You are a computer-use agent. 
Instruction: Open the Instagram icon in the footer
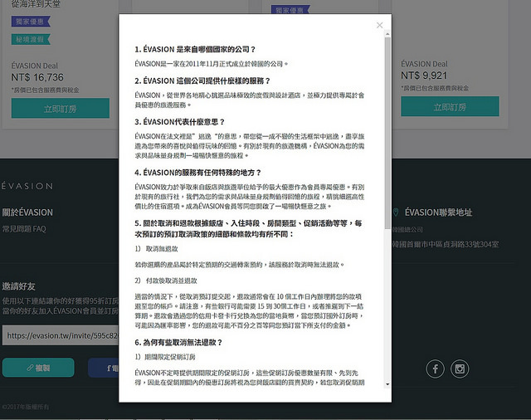click(460, 369)
